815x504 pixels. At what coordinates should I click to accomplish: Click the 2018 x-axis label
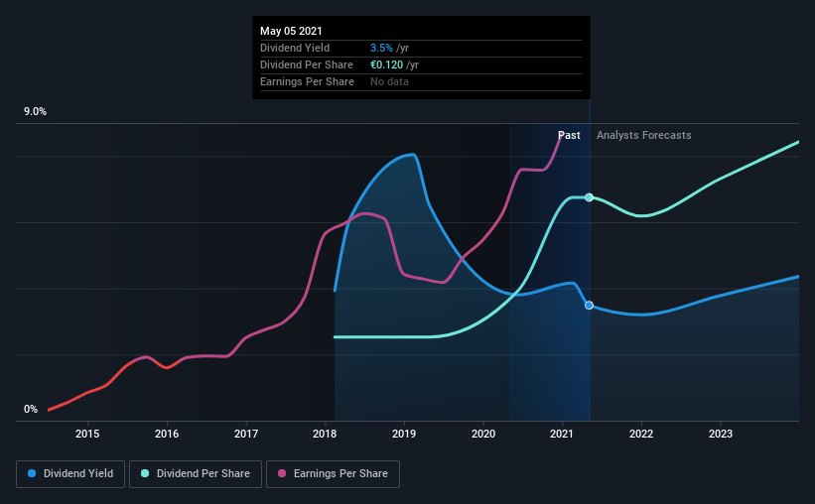[x=325, y=434]
